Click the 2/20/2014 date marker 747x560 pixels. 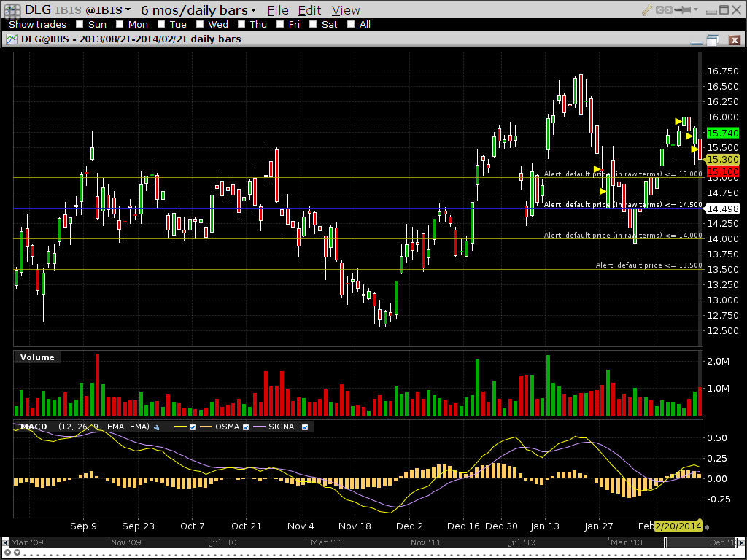tap(678, 526)
